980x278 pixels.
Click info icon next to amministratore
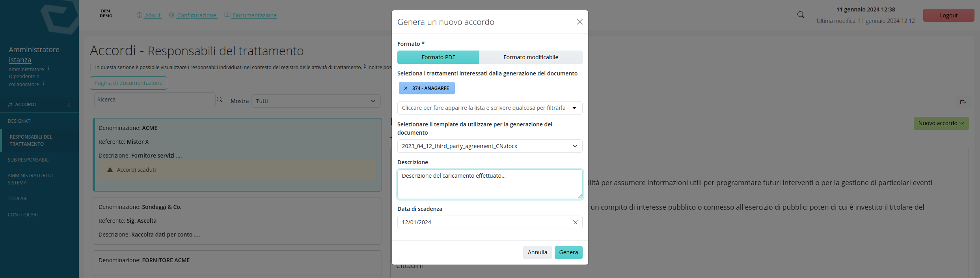[48, 69]
